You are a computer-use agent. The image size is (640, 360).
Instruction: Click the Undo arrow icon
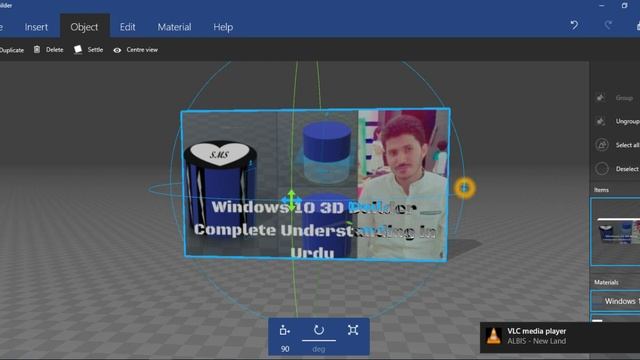click(574, 25)
